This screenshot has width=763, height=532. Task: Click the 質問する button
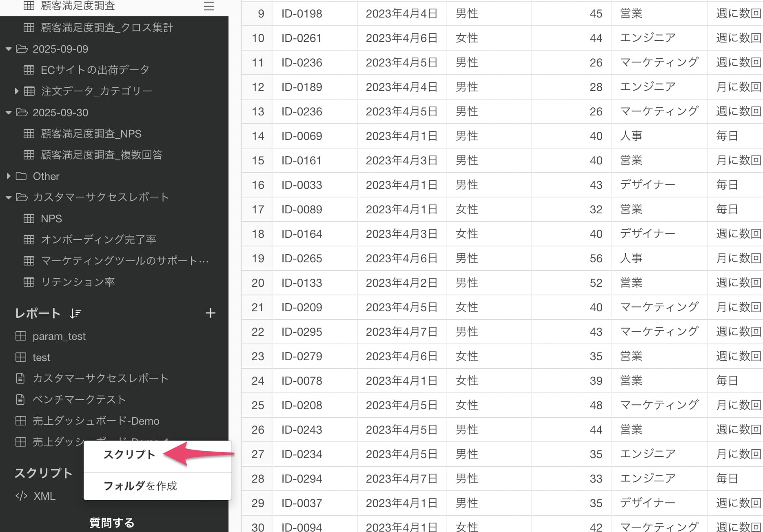click(112, 523)
